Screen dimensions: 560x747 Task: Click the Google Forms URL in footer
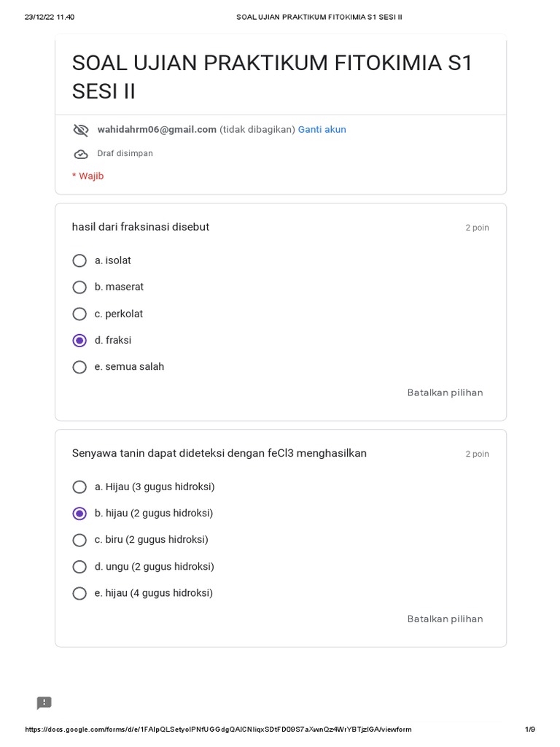click(x=218, y=729)
